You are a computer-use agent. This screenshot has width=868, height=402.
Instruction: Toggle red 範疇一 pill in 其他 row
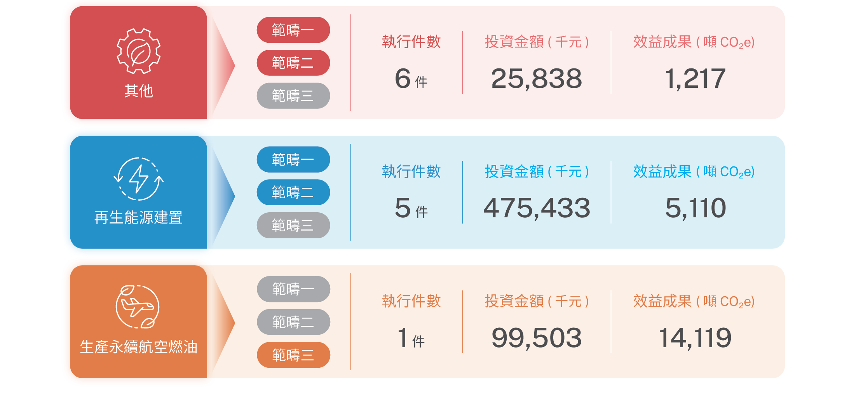pyautogui.click(x=293, y=30)
